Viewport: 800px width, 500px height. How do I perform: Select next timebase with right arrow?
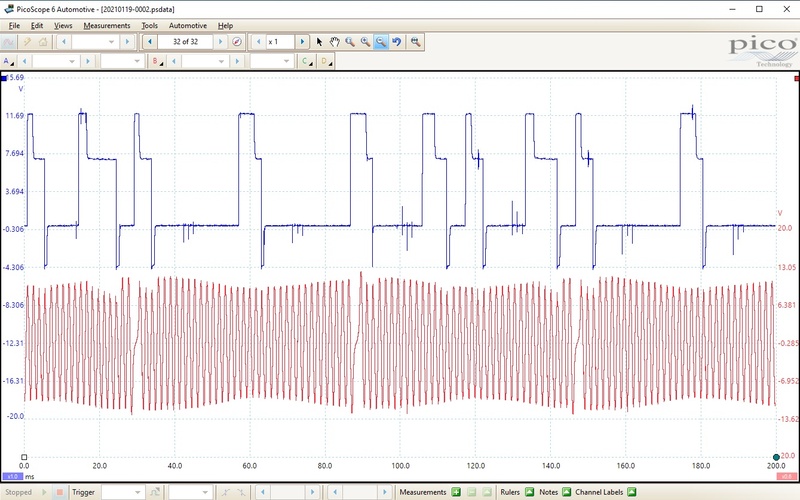pos(128,42)
